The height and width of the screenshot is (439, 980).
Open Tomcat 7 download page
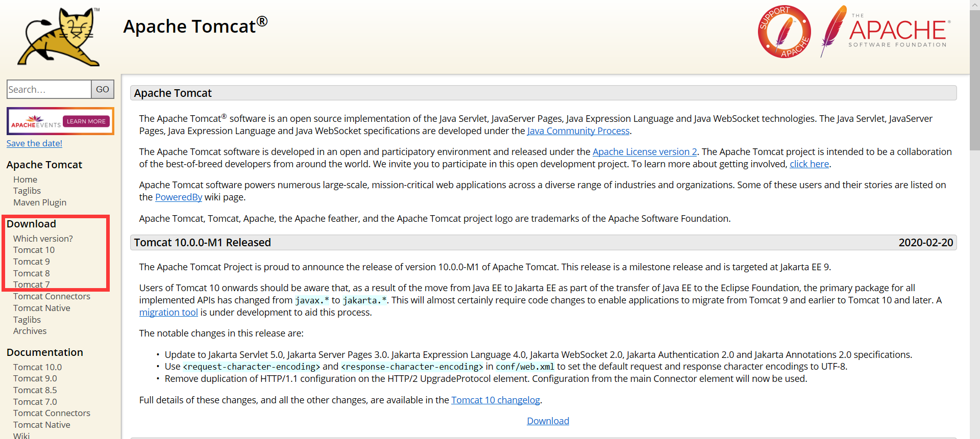point(32,285)
